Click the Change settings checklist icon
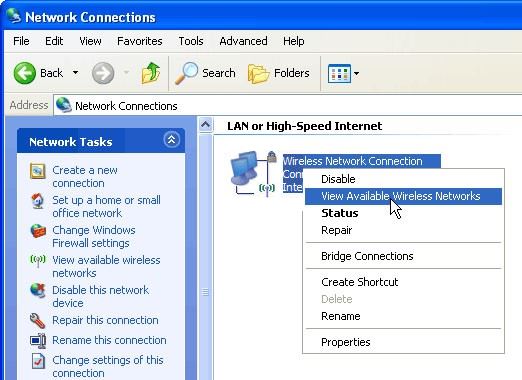This screenshot has width=522, height=380. point(38,361)
